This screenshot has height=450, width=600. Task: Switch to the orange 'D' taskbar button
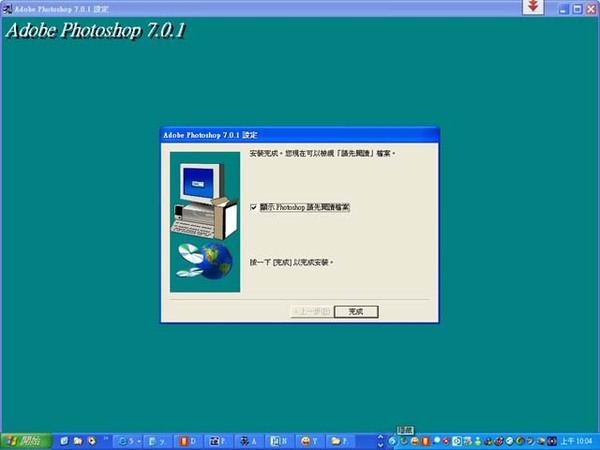(x=189, y=441)
